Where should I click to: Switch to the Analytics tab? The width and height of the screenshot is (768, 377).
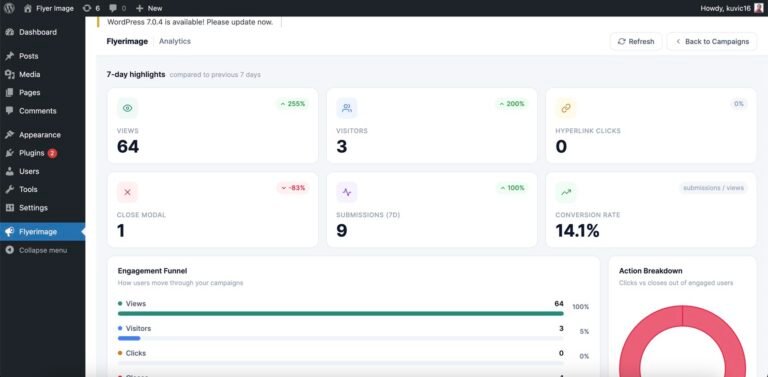175,42
